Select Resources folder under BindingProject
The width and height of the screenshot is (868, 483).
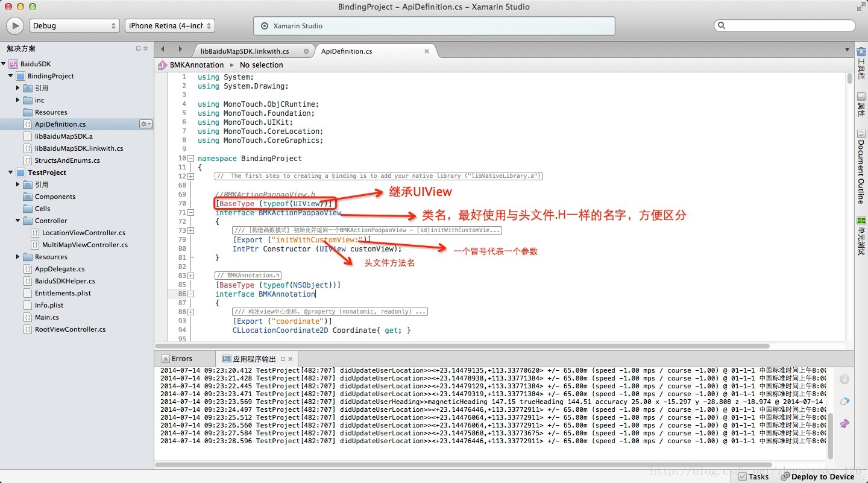point(51,112)
